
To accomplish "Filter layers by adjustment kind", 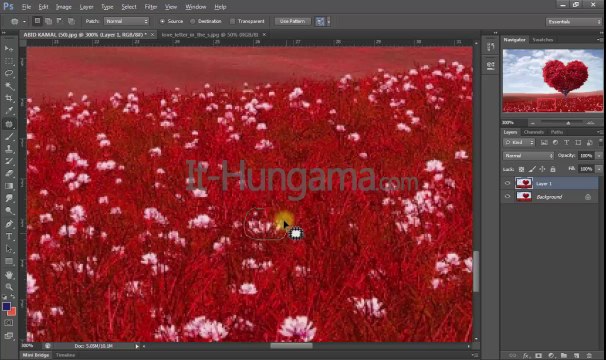I will (555, 143).
